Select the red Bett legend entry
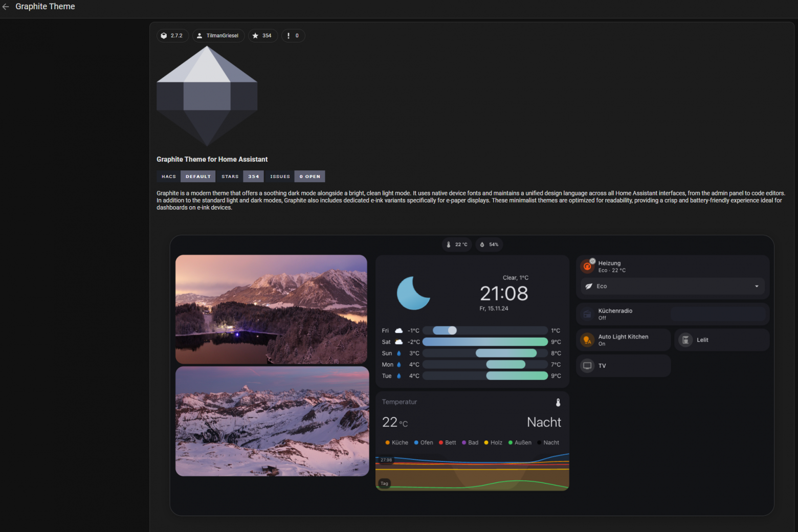This screenshot has height=532, width=798. (x=448, y=443)
